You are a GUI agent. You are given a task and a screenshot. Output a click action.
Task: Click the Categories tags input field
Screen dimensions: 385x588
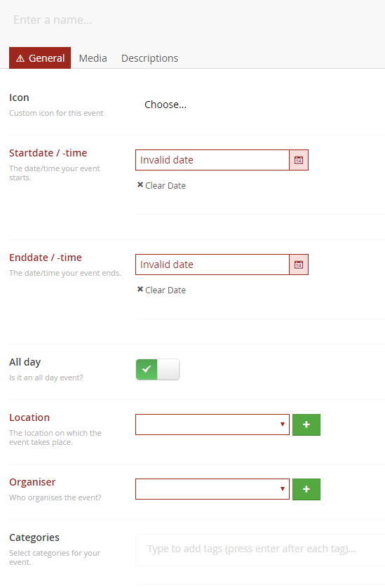260,549
